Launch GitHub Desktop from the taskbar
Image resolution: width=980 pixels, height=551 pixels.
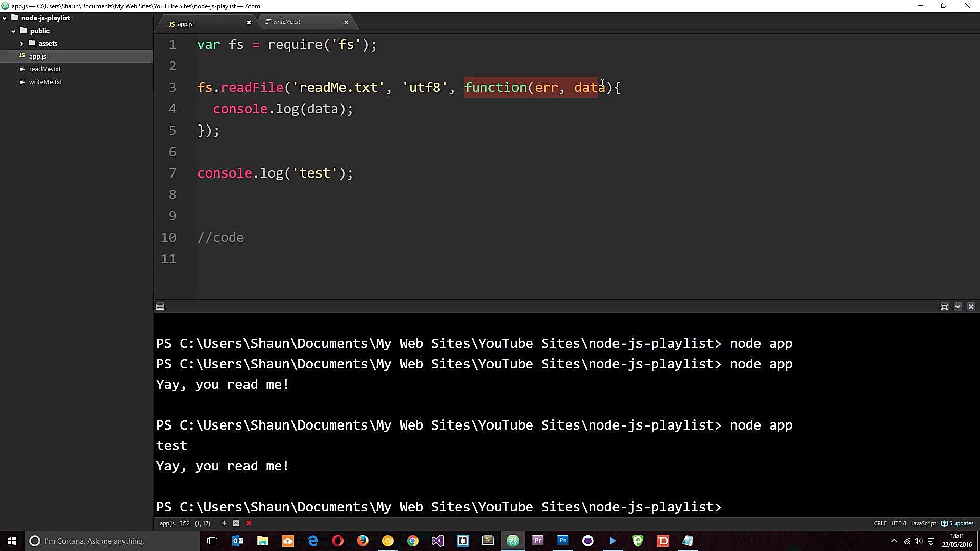pos(588,541)
